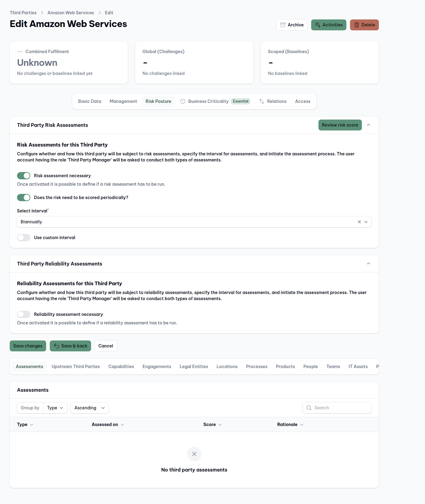This screenshot has height=504, width=425.
Task: Click the info icon before Business Criticality
Action: [x=183, y=101]
